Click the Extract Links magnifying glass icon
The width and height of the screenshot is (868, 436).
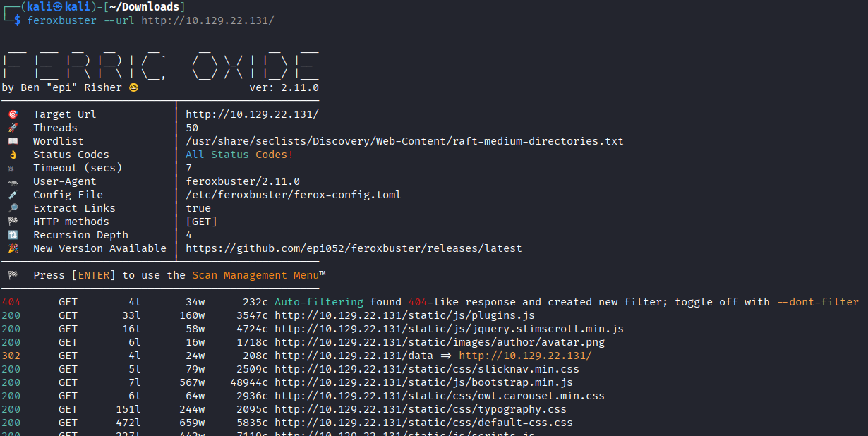tap(13, 207)
